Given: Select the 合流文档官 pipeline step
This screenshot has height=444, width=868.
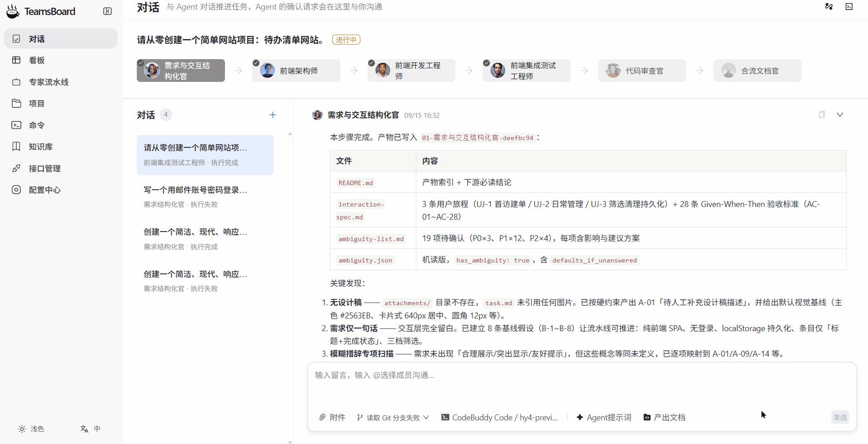Looking at the screenshot, I should tap(758, 71).
